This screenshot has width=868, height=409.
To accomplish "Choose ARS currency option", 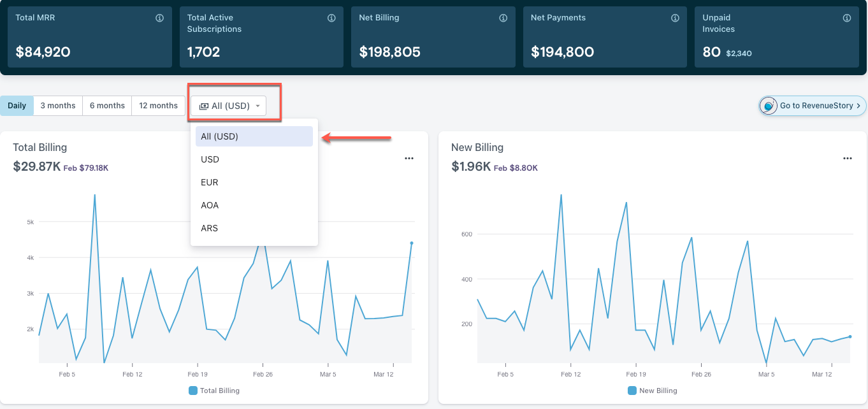I will 210,228.
